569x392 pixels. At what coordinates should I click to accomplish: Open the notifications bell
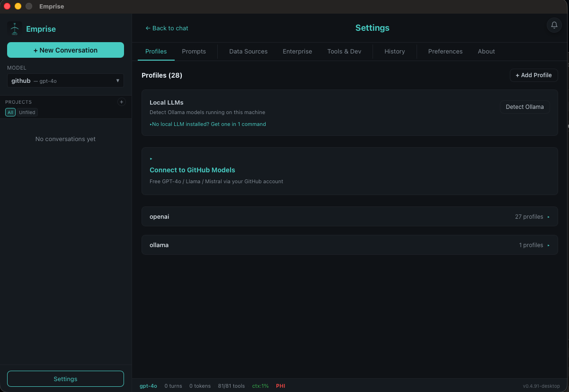554,25
